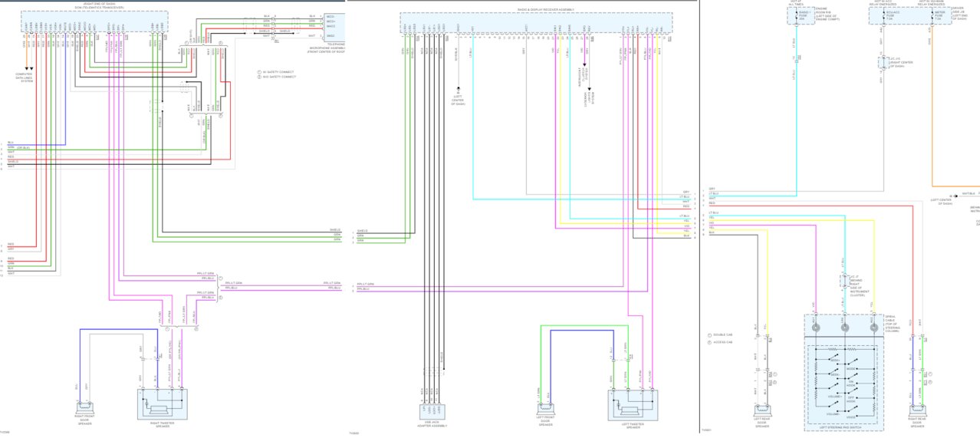Click the ground symbol under the radio SHIELD wire
This screenshot has height=438, width=980.
pos(459,88)
